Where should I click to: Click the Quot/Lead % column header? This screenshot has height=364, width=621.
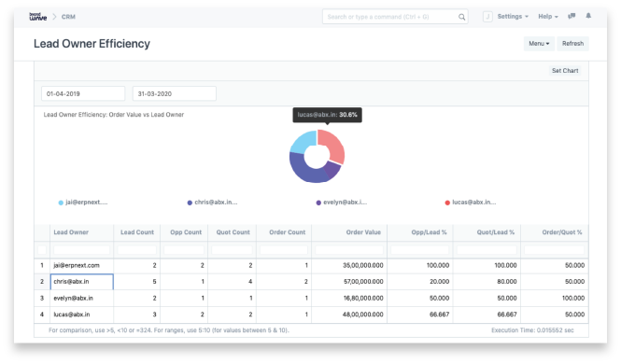pos(487,232)
